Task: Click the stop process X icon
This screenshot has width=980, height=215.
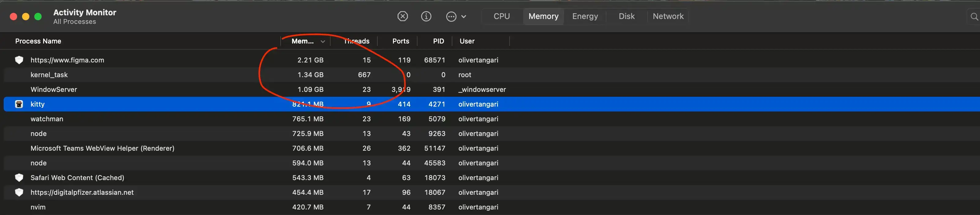Action: 402,16
